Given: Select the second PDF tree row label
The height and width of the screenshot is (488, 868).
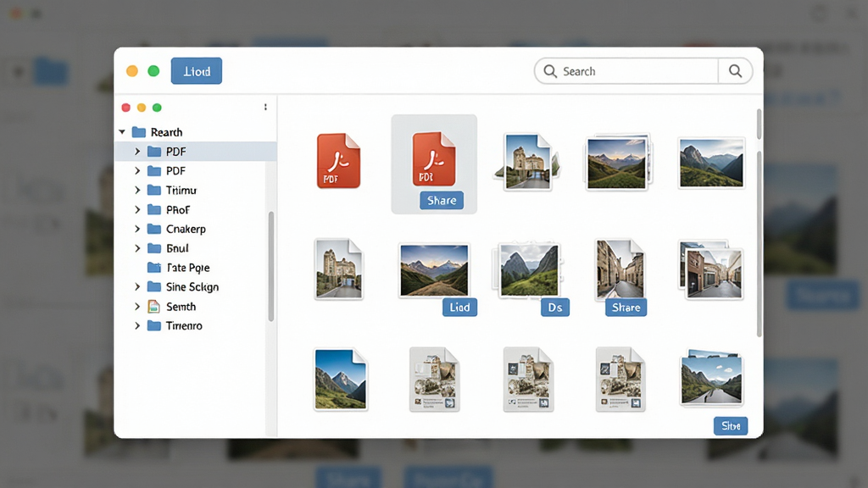Looking at the screenshot, I should point(176,171).
